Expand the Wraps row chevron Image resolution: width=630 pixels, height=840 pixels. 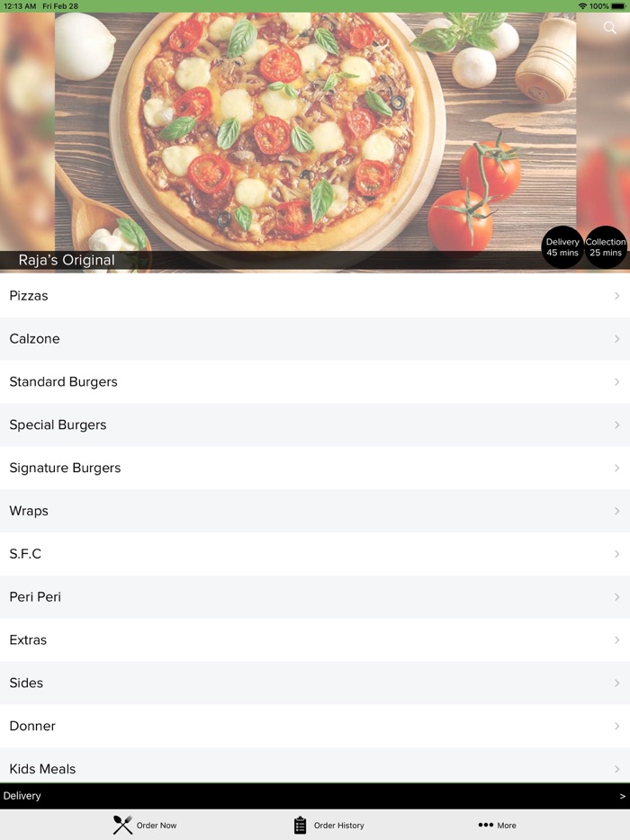tap(617, 511)
